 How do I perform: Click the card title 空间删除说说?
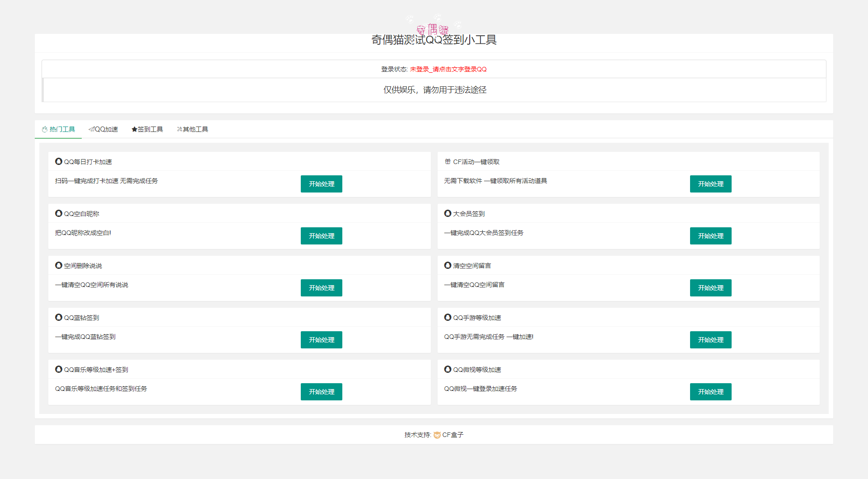click(x=83, y=266)
